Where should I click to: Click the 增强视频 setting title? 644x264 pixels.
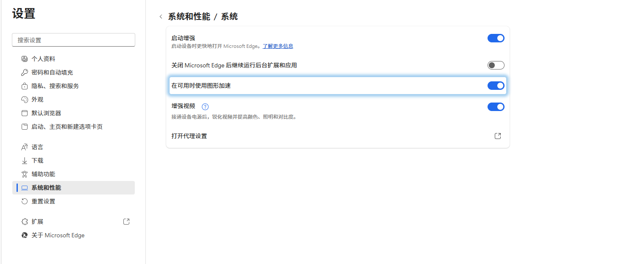click(x=183, y=106)
